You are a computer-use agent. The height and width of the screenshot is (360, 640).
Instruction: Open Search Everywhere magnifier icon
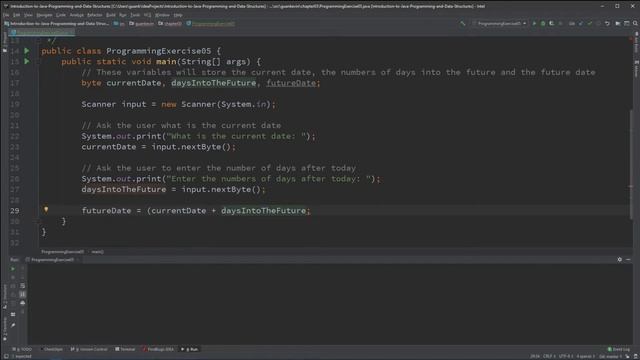point(635,24)
